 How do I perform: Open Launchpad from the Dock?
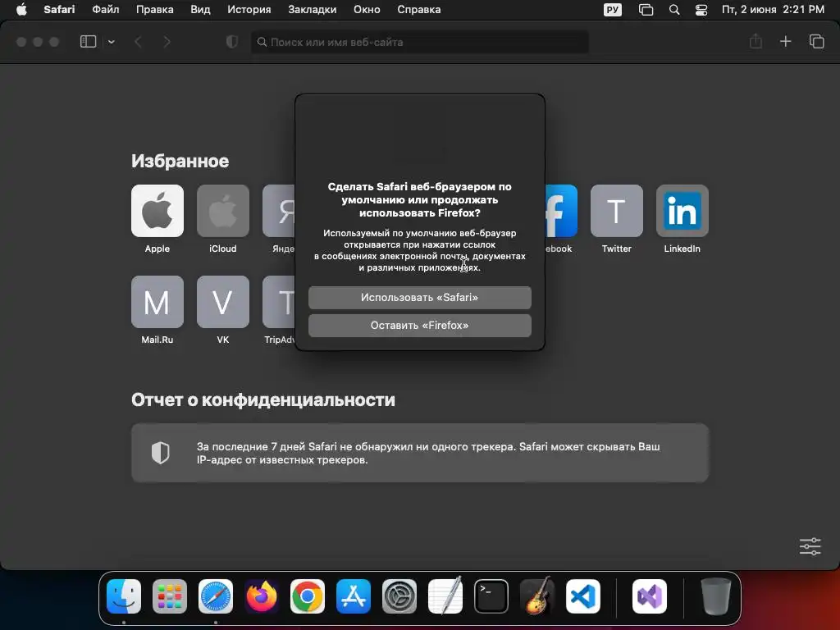170,596
